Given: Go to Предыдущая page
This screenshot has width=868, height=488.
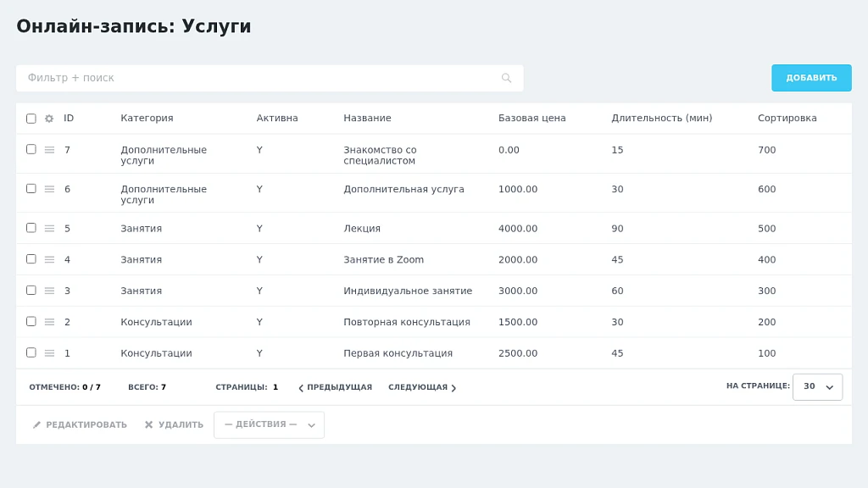Looking at the screenshot, I should click(335, 387).
